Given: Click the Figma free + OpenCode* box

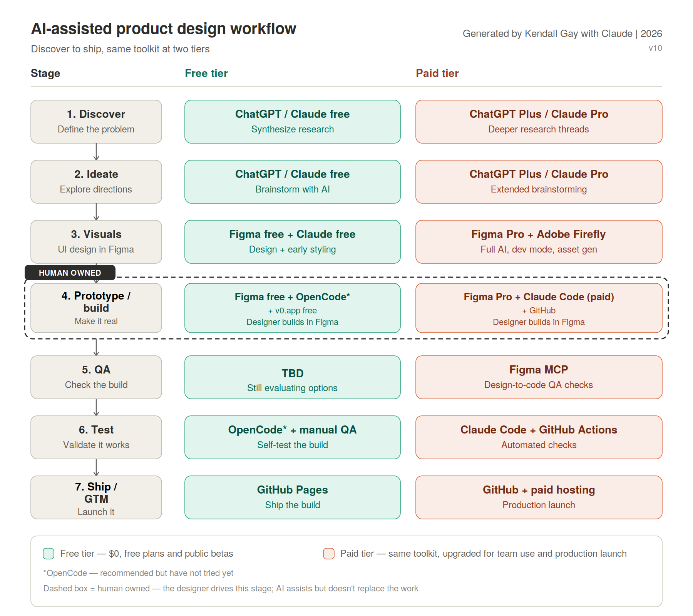Looking at the screenshot, I should (293, 308).
